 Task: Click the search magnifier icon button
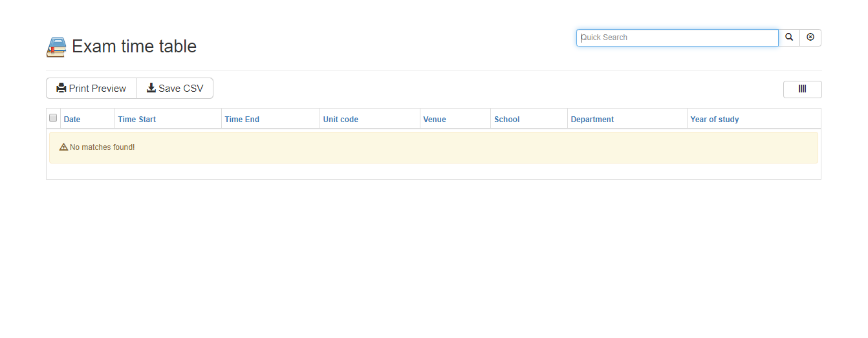(x=789, y=37)
